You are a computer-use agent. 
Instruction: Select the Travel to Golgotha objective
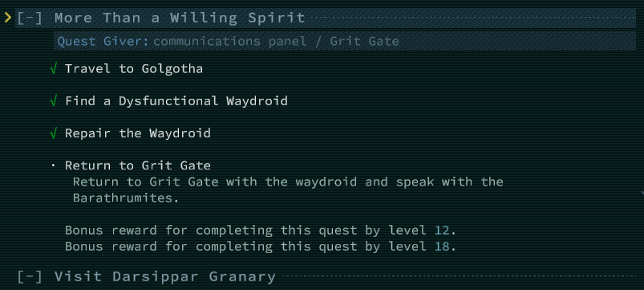click(134, 69)
